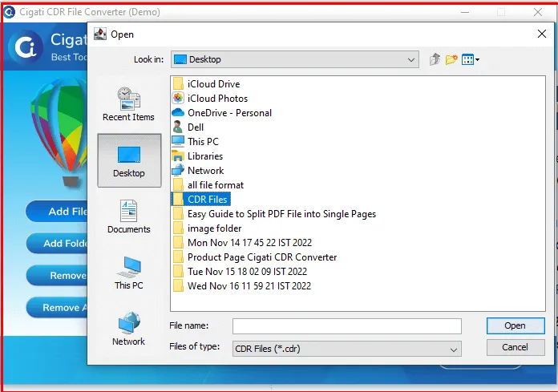Click the Up One Level folder icon
This screenshot has width=558, height=392.
tap(435, 59)
